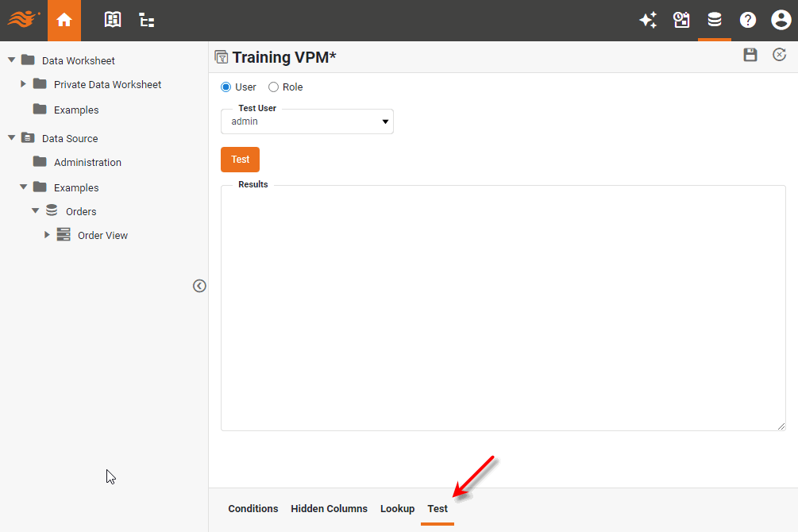
Task: Close the Training VPM editor
Action: coord(780,55)
